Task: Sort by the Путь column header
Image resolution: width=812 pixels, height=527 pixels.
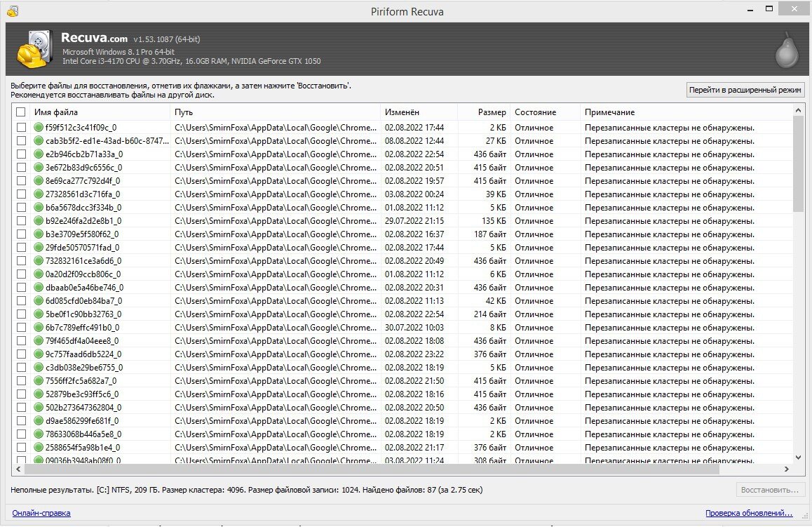Action: (275, 112)
